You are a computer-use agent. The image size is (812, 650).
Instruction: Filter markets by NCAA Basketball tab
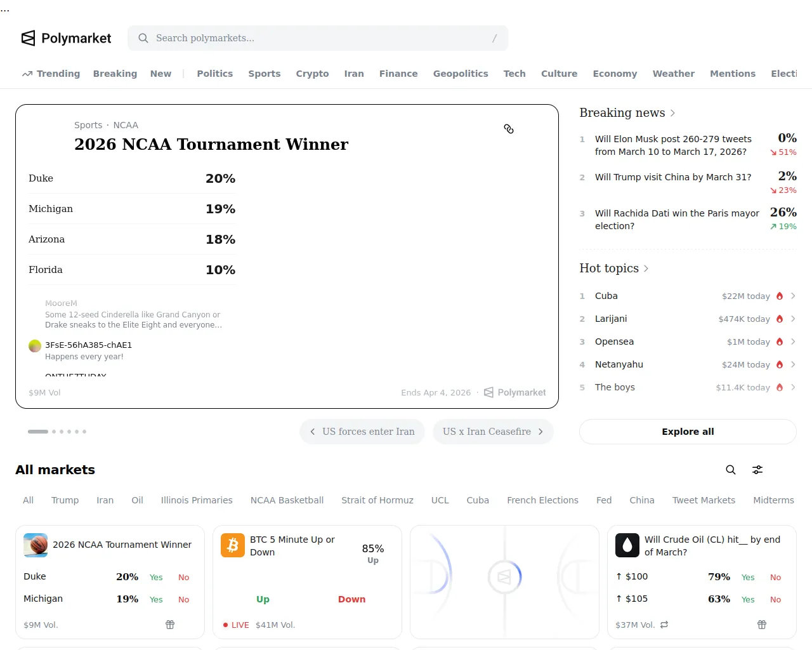tap(287, 500)
